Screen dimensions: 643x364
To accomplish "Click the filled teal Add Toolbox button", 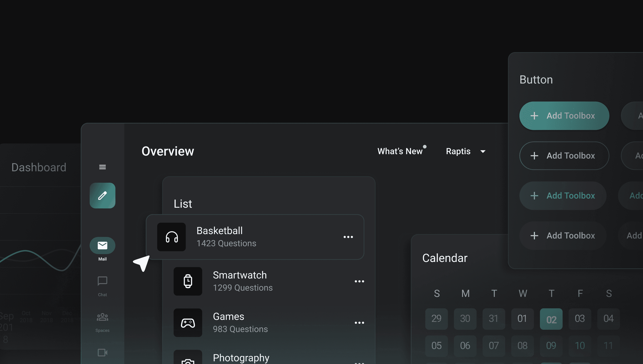I will (x=564, y=116).
